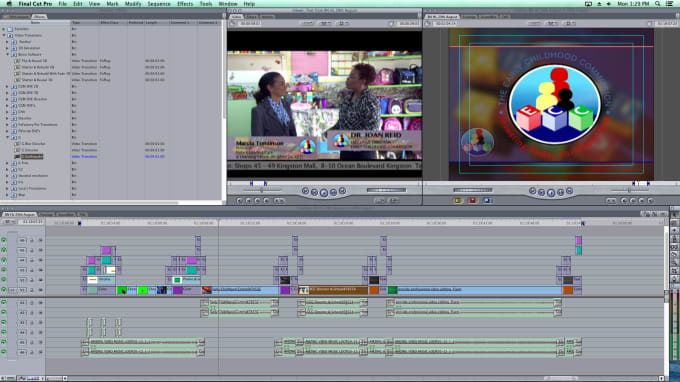The width and height of the screenshot is (680, 382).
Task: Switch to the Motion tab in the Viewer
Action: (267, 16)
